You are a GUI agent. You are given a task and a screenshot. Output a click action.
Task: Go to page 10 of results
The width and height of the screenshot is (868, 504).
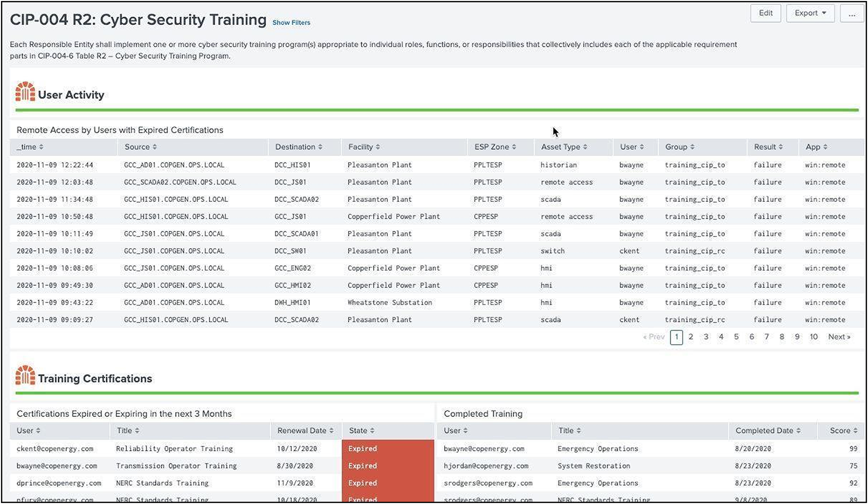(814, 337)
